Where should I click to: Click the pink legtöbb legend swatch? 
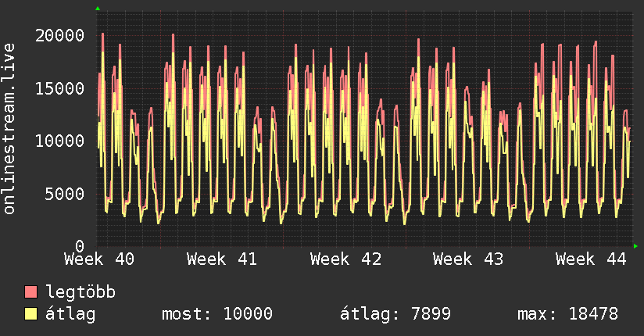(30, 291)
